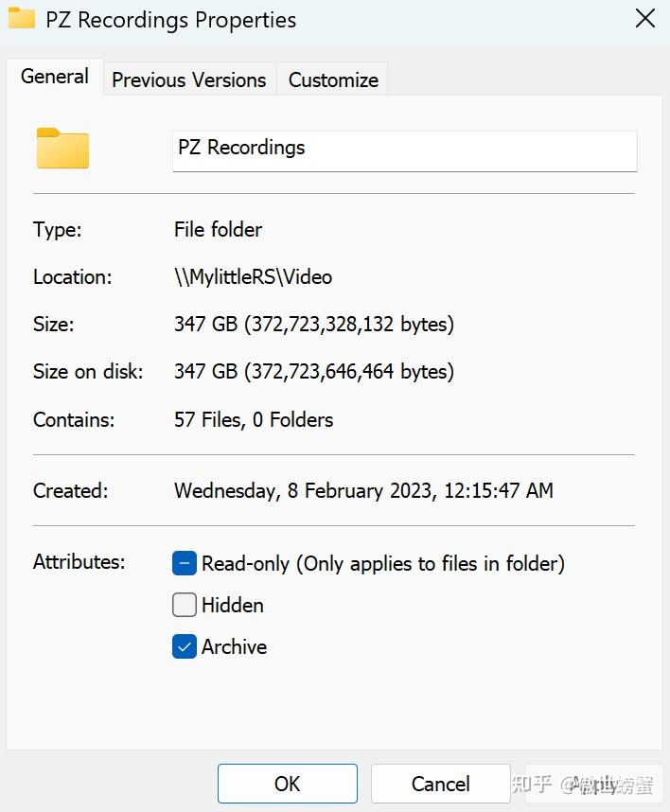
Task: Open the Customize tab
Action: 333,79
